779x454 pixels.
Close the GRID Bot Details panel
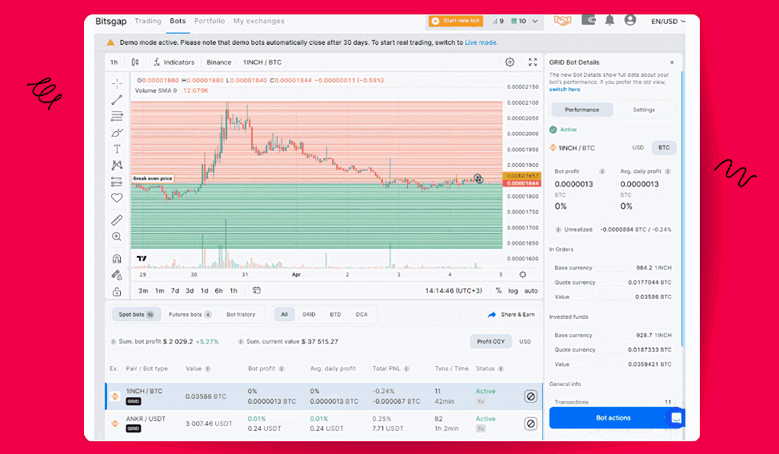(672, 63)
